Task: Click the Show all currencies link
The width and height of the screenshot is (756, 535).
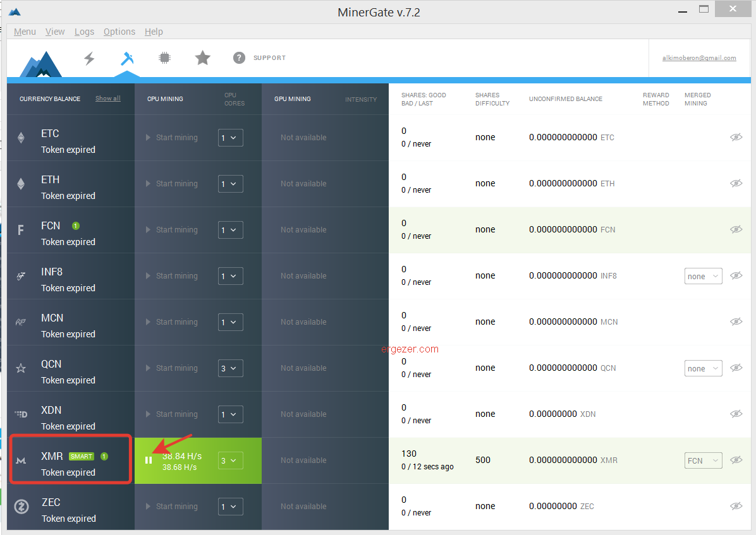Action: pos(108,99)
